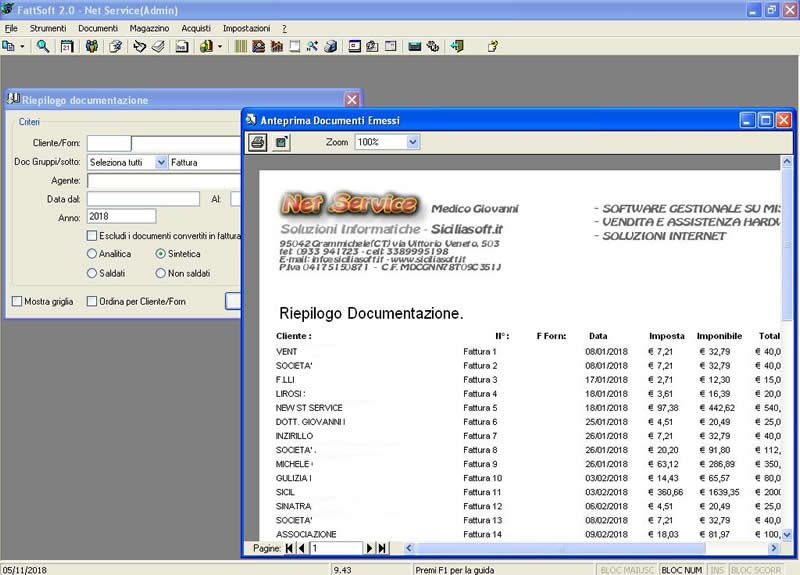Open the Strumenti menu
The height and width of the screenshot is (575, 800).
(x=48, y=29)
